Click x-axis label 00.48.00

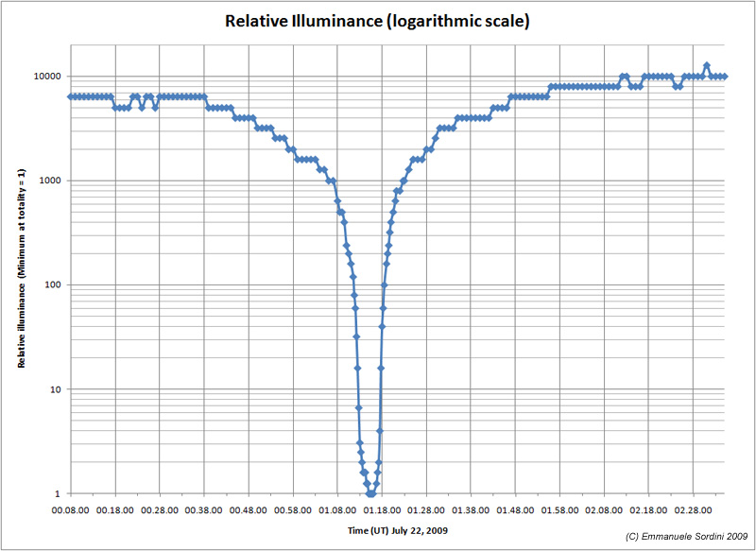[x=248, y=510]
